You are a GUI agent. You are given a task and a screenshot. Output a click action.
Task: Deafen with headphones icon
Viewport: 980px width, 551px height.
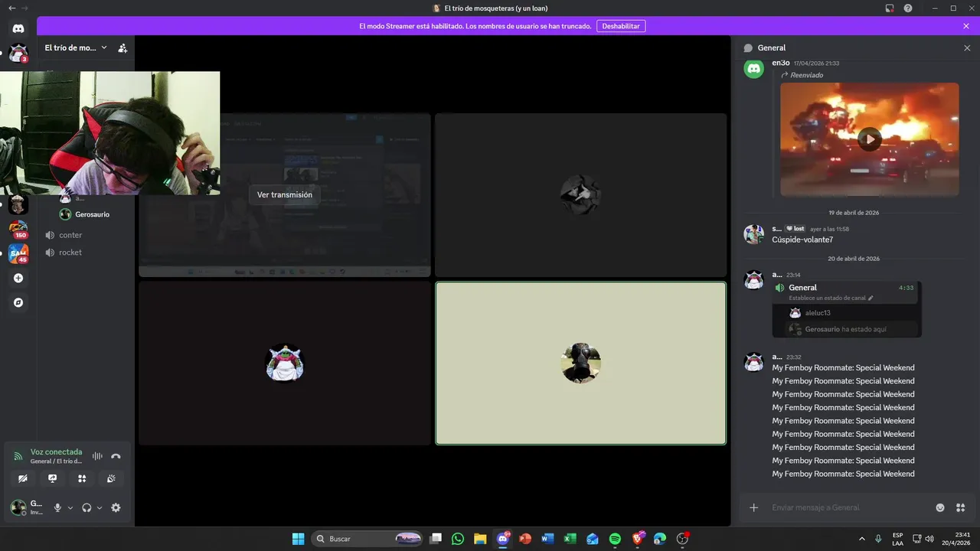pyautogui.click(x=87, y=507)
